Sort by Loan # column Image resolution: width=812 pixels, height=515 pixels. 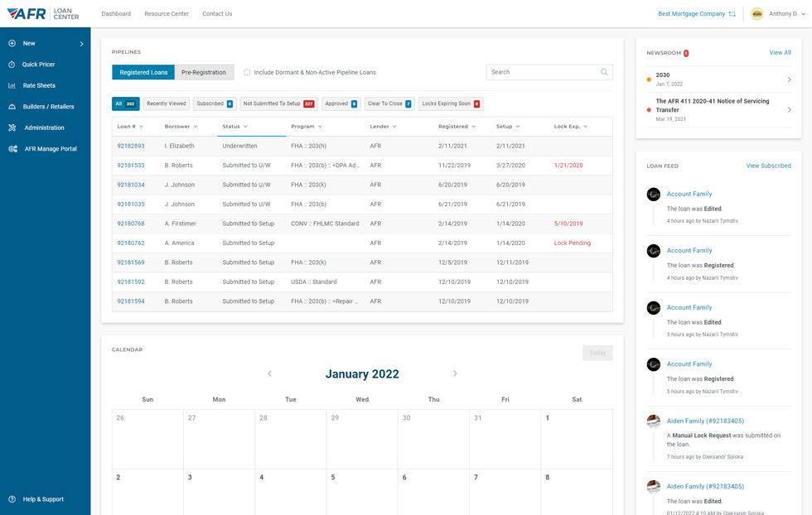click(130, 127)
